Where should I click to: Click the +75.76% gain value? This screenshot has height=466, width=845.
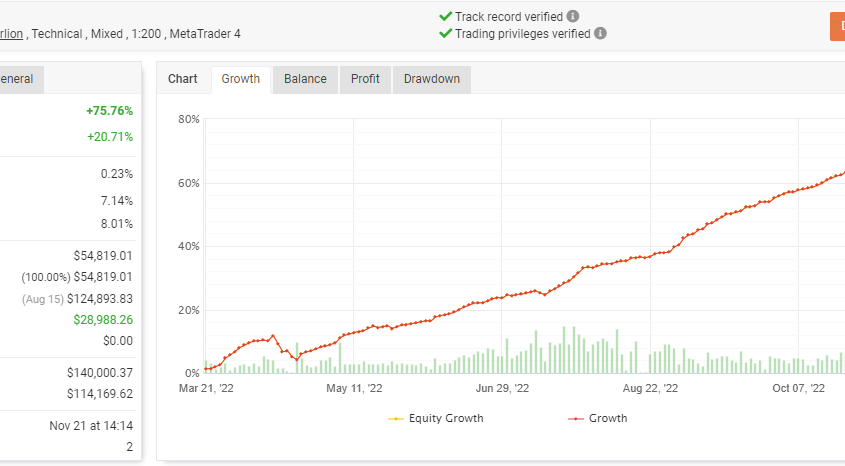(109, 110)
